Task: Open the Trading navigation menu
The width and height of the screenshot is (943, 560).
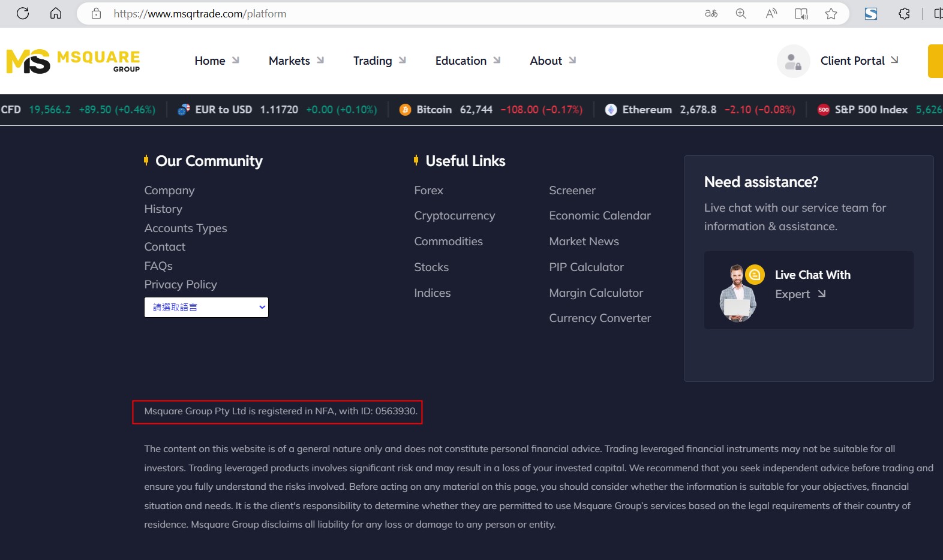Action: [x=379, y=61]
